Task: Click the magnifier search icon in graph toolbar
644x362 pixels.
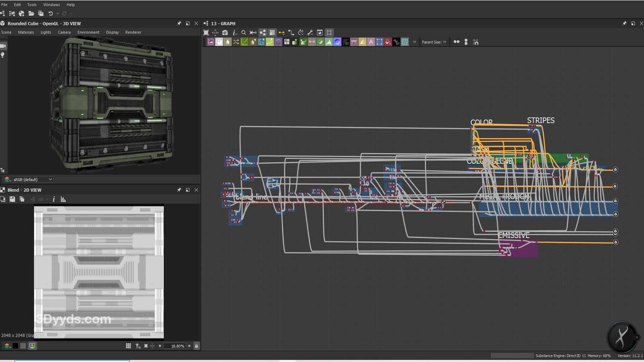Action: tap(244, 33)
